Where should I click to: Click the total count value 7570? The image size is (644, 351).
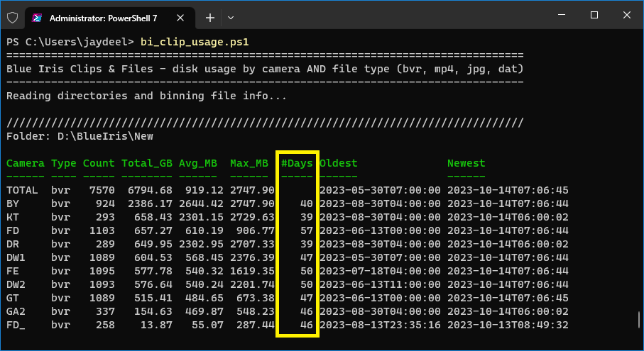click(102, 190)
